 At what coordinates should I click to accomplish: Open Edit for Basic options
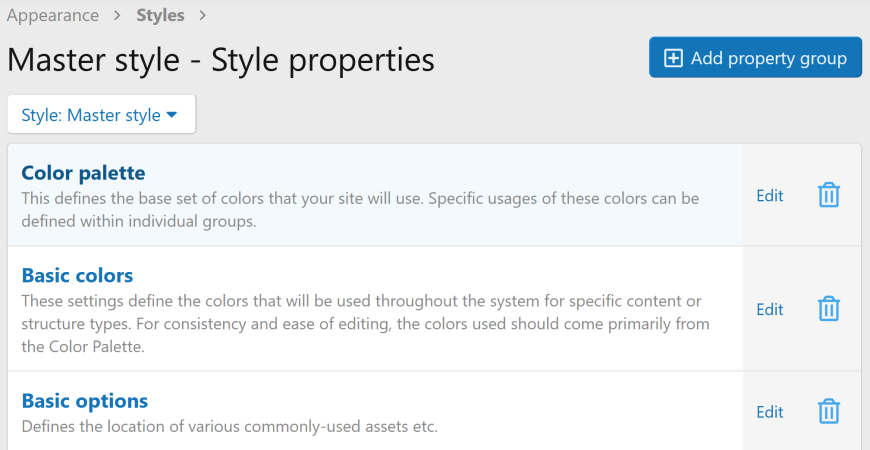(x=769, y=411)
